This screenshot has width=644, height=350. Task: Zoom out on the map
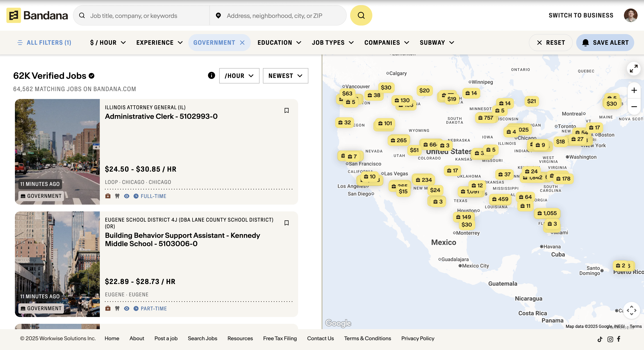pyautogui.click(x=634, y=107)
